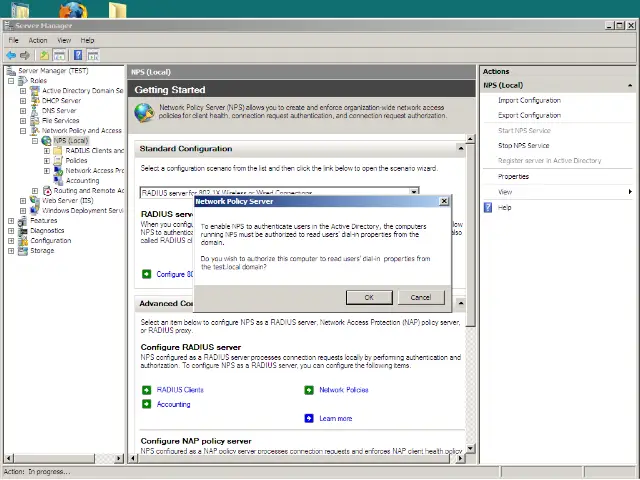Collapse the NPS (Local) actions group
This screenshot has width=640, height=480.
[x=630, y=85]
